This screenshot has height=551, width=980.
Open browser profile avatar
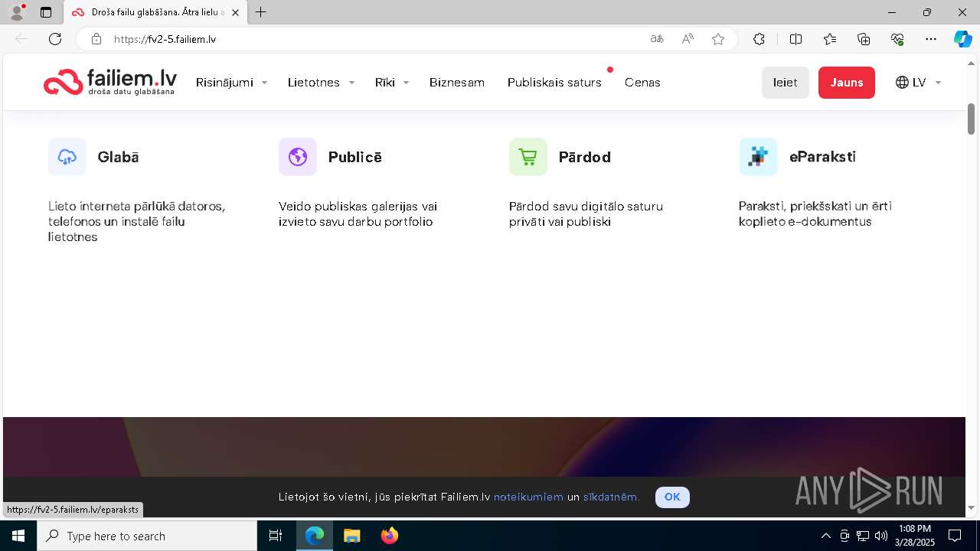[17, 12]
